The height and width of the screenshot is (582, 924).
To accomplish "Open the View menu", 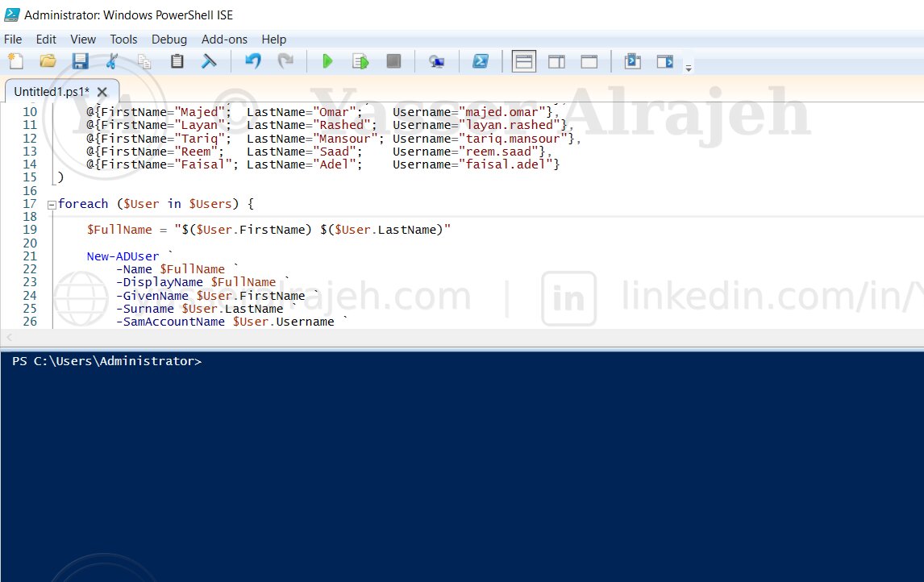I will coord(83,39).
